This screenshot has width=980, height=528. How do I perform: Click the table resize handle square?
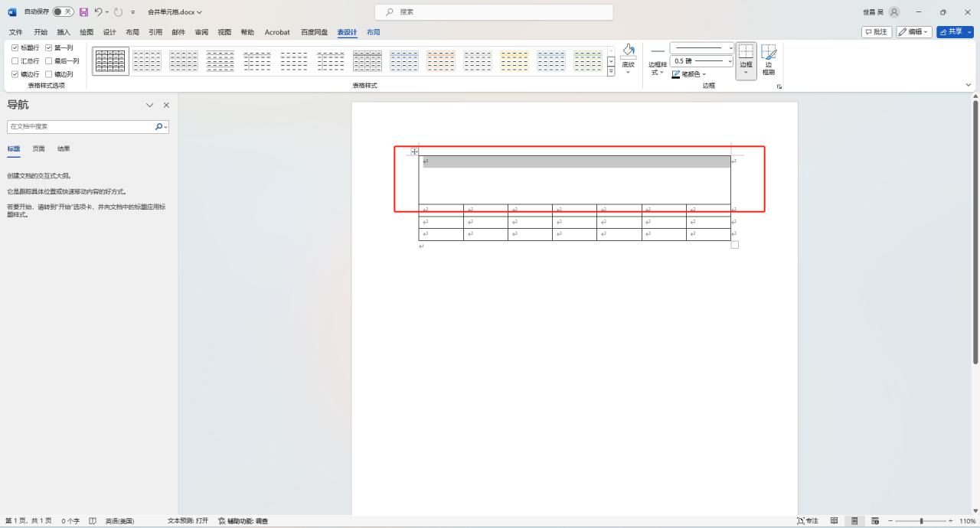point(735,245)
